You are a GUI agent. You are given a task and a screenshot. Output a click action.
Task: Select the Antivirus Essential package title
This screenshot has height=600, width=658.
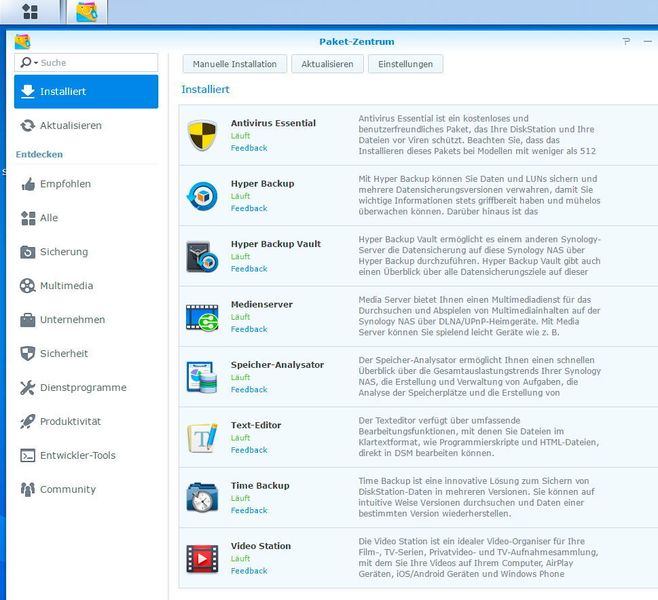point(273,123)
